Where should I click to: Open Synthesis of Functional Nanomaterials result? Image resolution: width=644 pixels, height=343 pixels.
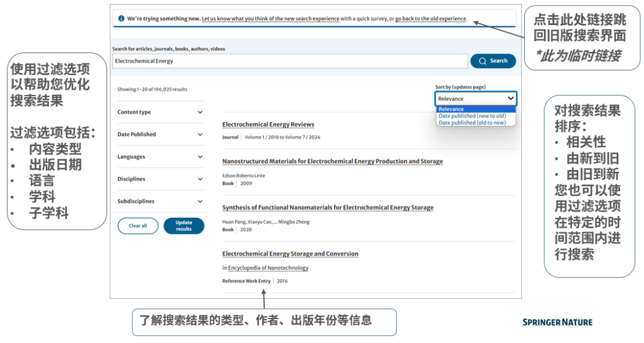(x=328, y=208)
